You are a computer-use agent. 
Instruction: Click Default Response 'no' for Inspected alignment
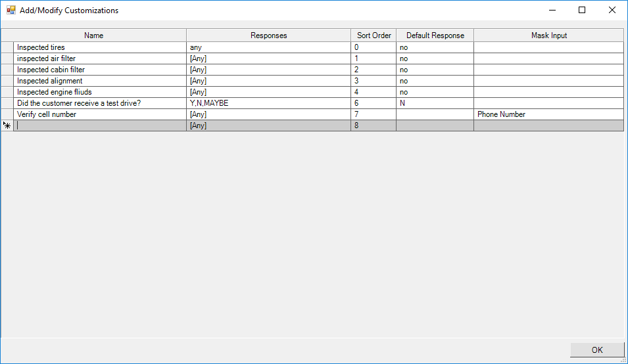pos(435,81)
